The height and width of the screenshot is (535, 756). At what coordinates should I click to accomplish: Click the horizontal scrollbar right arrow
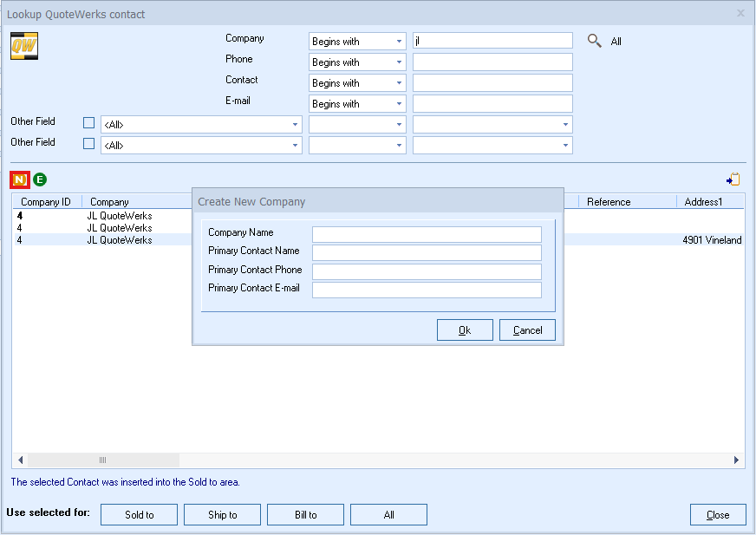(x=736, y=460)
